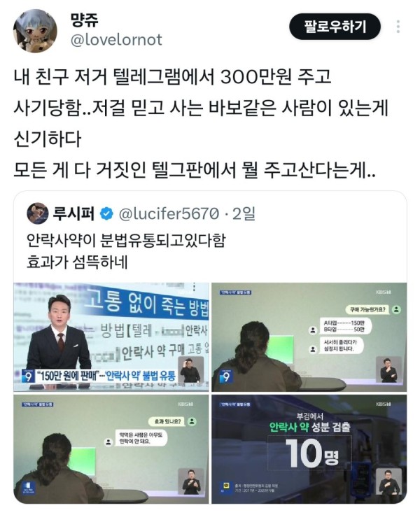Viewport: 420px width, 515px height.
Task: Open the @lucifer5670 handle in quote
Action: coord(169,214)
